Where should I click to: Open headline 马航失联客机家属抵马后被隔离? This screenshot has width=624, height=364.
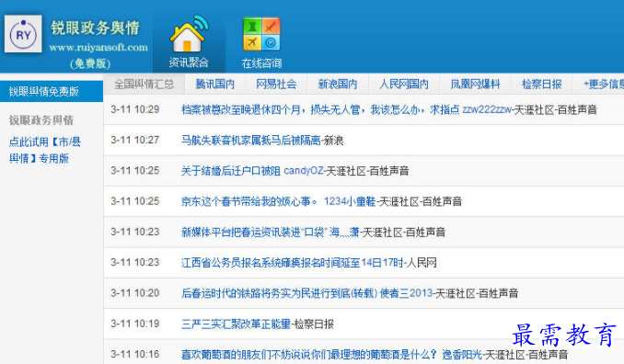click(x=251, y=141)
